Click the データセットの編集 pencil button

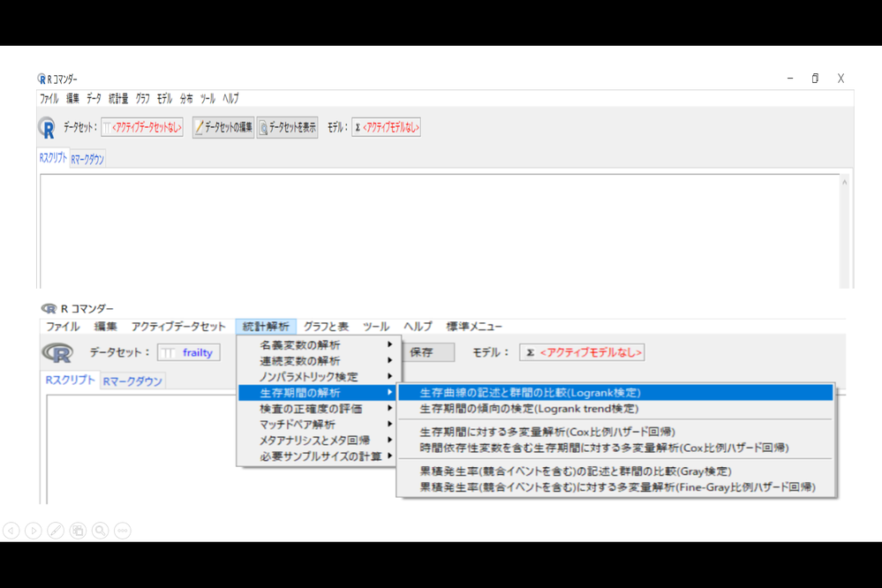[x=223, y=127]
